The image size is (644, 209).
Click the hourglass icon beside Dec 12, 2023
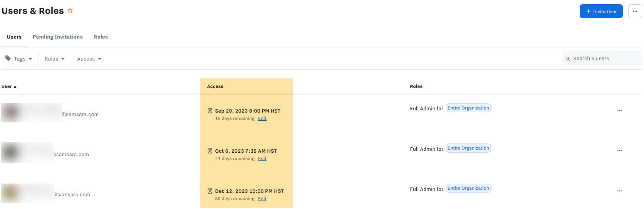coord(210,191)
